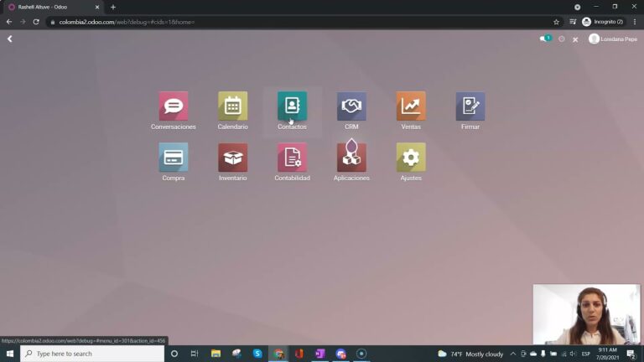Viewport: 644px width, 362px height.
Task: Launch the CRM app
Action: [x=351, y=106]
